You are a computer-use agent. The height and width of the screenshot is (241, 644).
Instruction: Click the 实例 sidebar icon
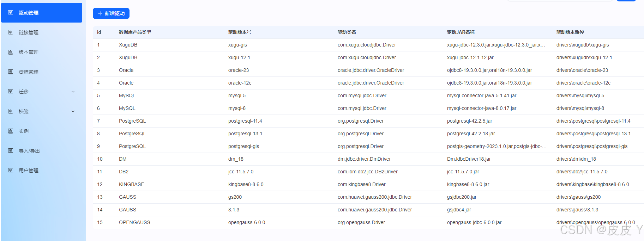pyautogui.click(x=11, y=131)
